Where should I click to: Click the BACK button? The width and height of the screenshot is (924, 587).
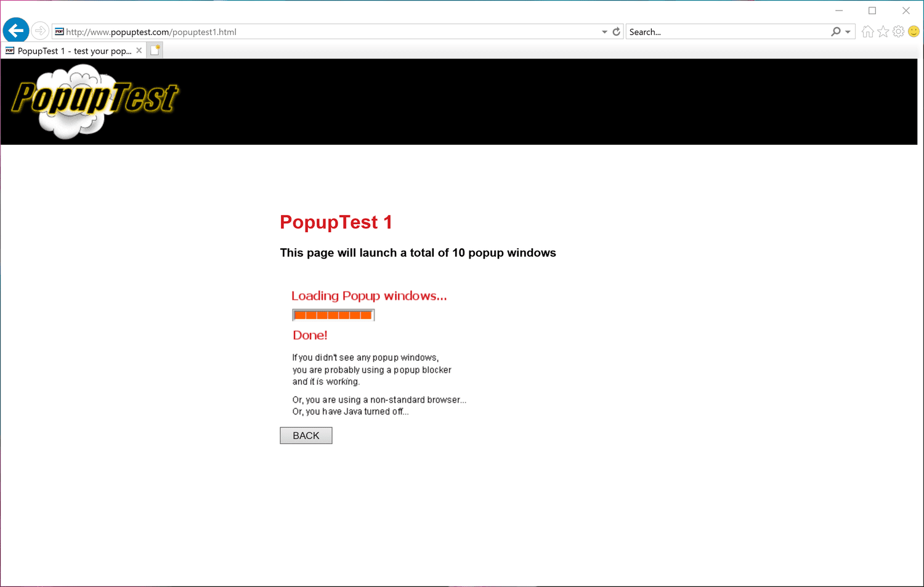[306, 435]
